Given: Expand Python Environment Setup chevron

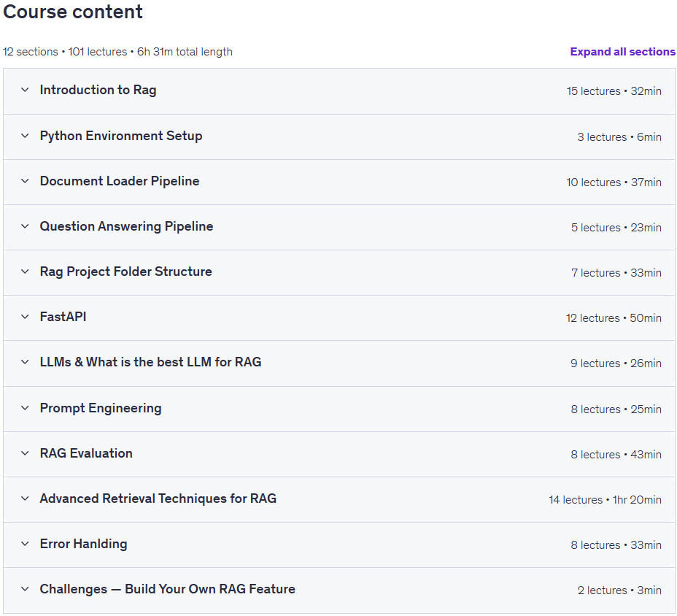Looking at the screenshot, I should click(25, 136).
